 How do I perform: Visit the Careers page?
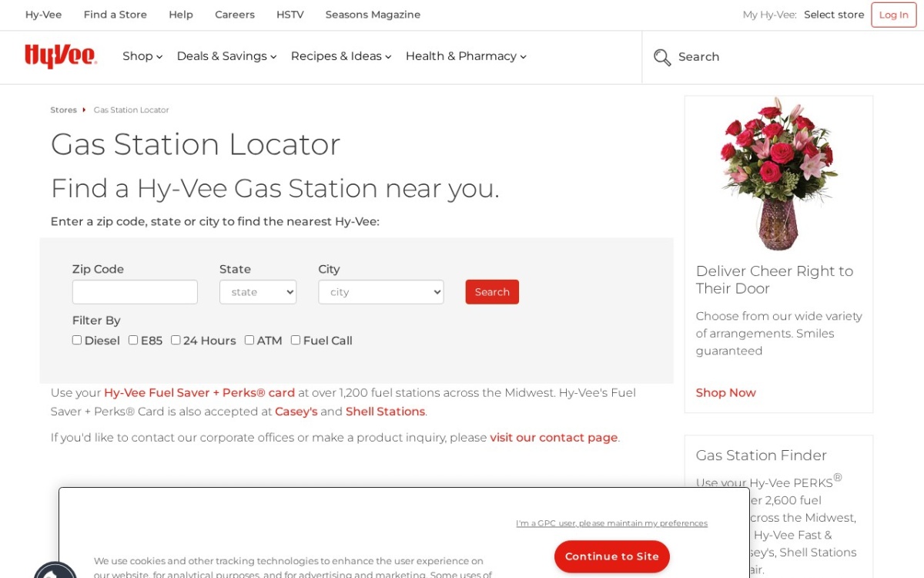[235, 15]
